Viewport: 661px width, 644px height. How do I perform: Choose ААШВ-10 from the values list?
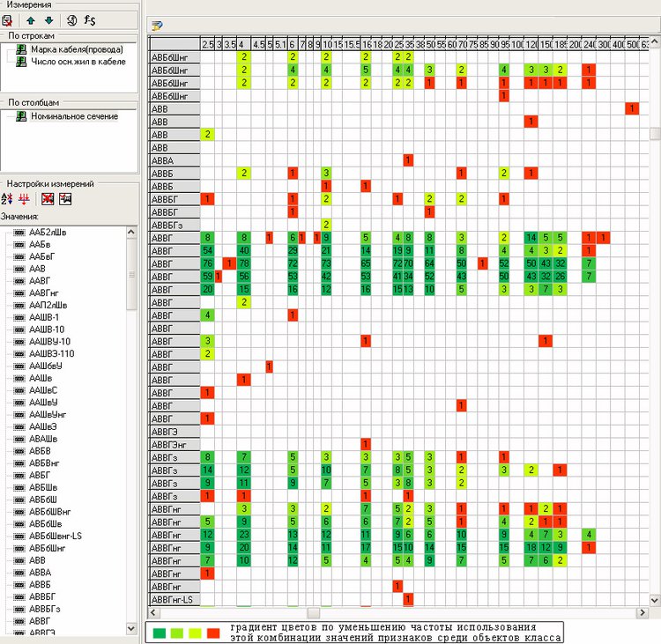[49, 329]
